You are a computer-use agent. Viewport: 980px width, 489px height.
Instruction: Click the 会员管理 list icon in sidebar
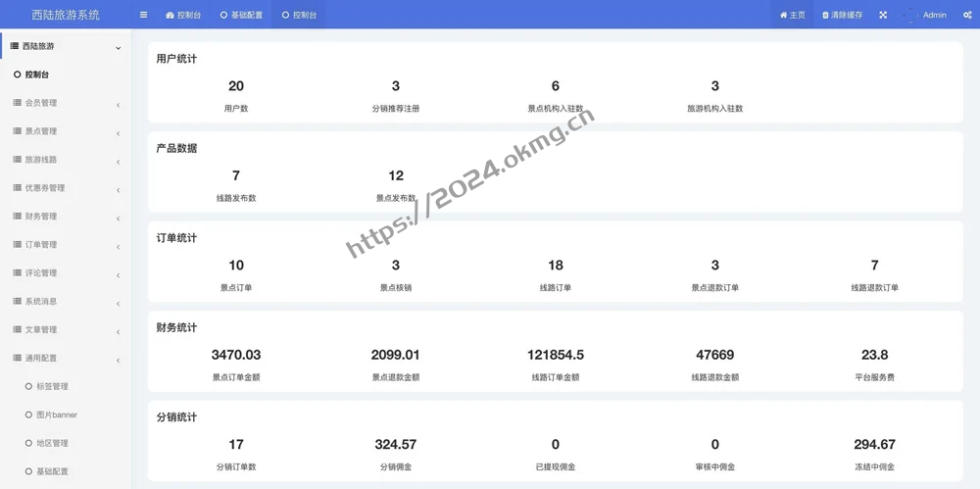point(17,103)
